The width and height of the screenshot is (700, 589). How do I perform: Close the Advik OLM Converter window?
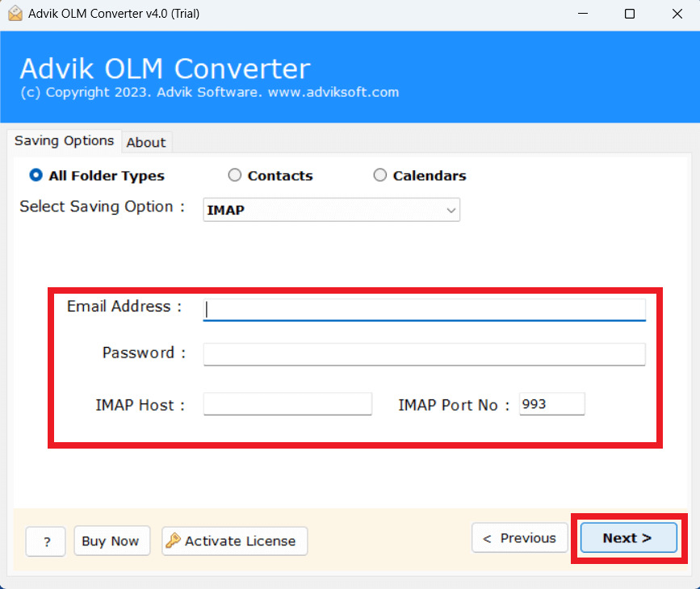pyautogui.click(x=677, y=14)
